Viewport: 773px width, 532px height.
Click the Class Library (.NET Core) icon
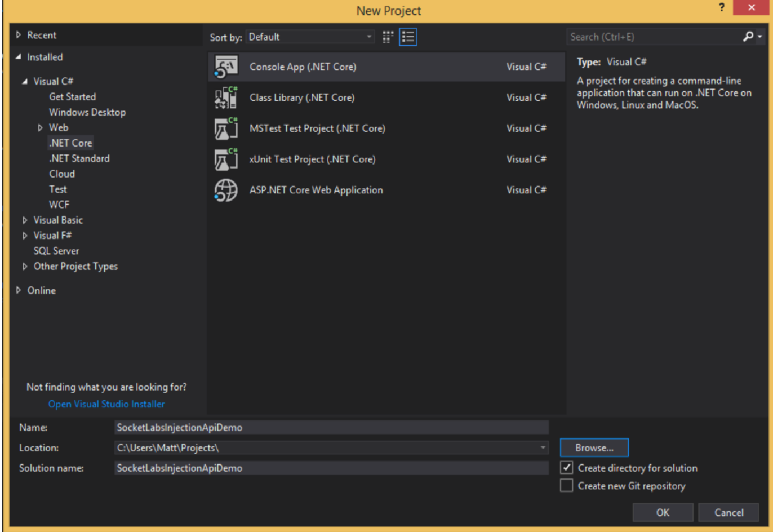[x=226, y=98]
